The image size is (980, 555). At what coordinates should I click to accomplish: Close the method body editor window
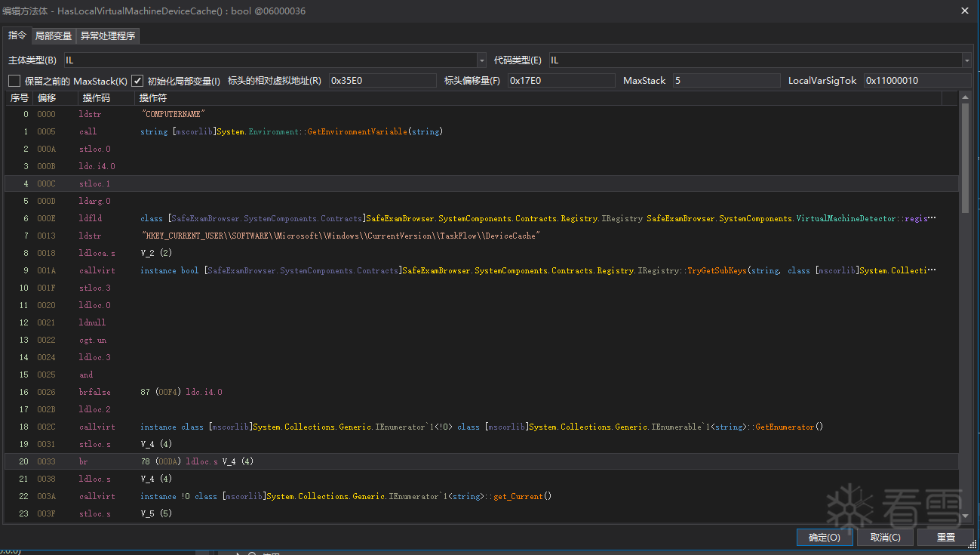964,11
